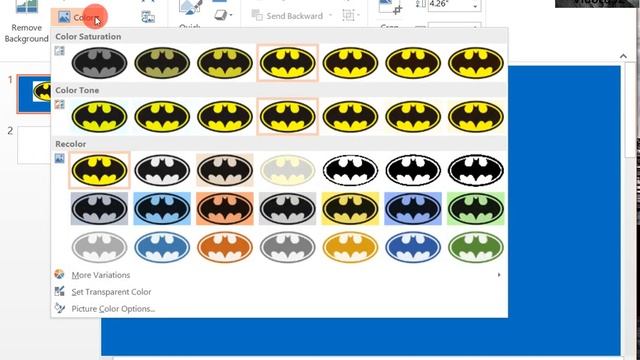Select the first grayscale Color Saturation thumbnail
This screenshot has width=640, height=360.
coord(99,63)
